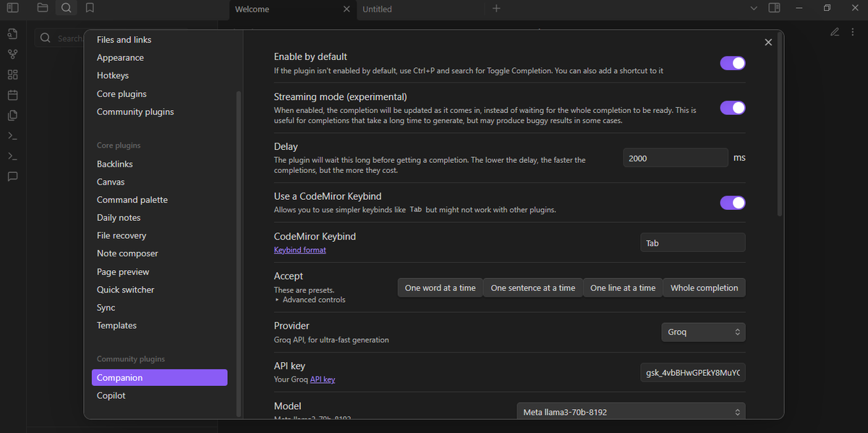868x433 pixels.
Task: Open the Keybind format link
Action: pyautogui.click(x=300, y=250)
